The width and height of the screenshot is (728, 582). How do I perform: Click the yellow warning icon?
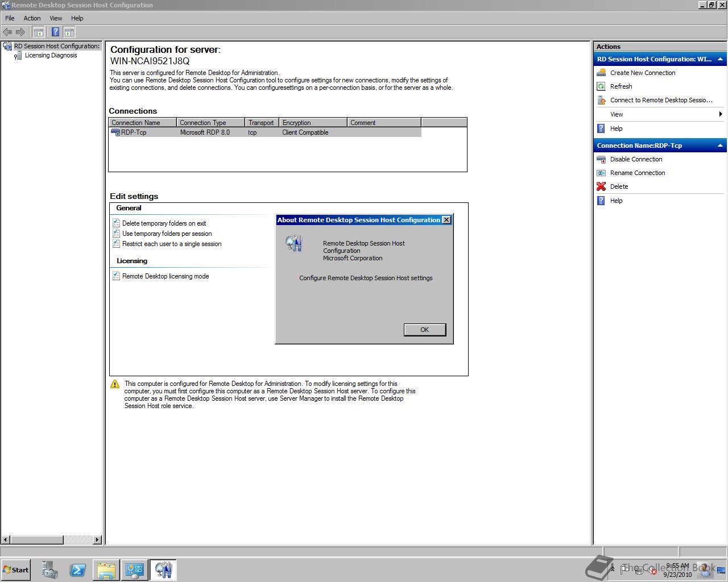pos(115,384)
